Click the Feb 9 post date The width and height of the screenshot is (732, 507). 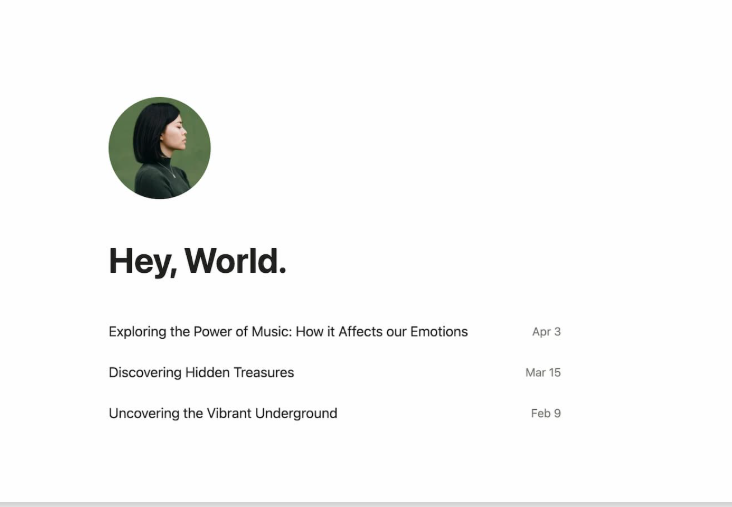click(x=546, y=414)
